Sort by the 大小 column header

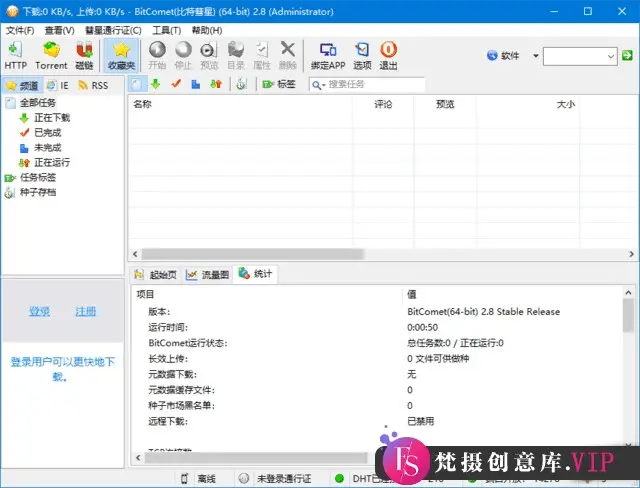(x=528, y=104)
